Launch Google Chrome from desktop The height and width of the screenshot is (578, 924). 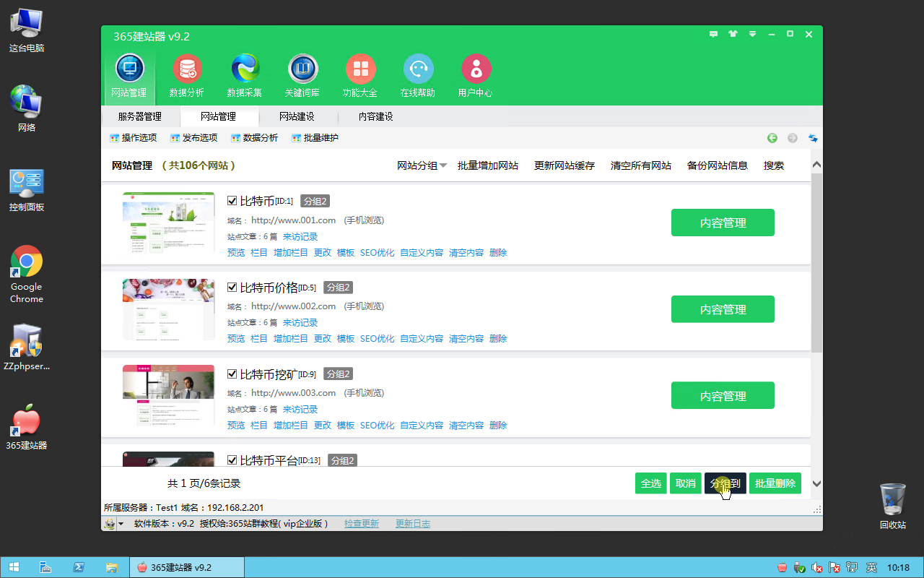27,275
